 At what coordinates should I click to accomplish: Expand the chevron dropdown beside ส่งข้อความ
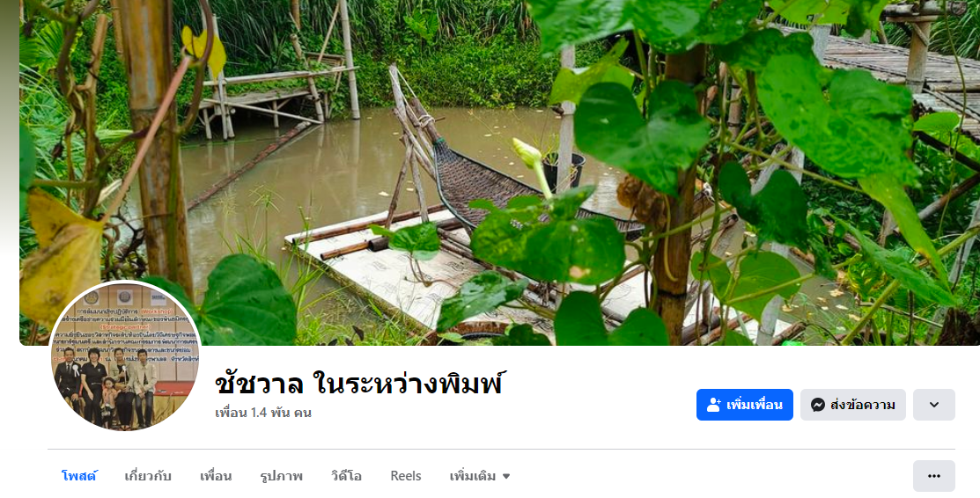pyautogui.click(x=933, y=405)
